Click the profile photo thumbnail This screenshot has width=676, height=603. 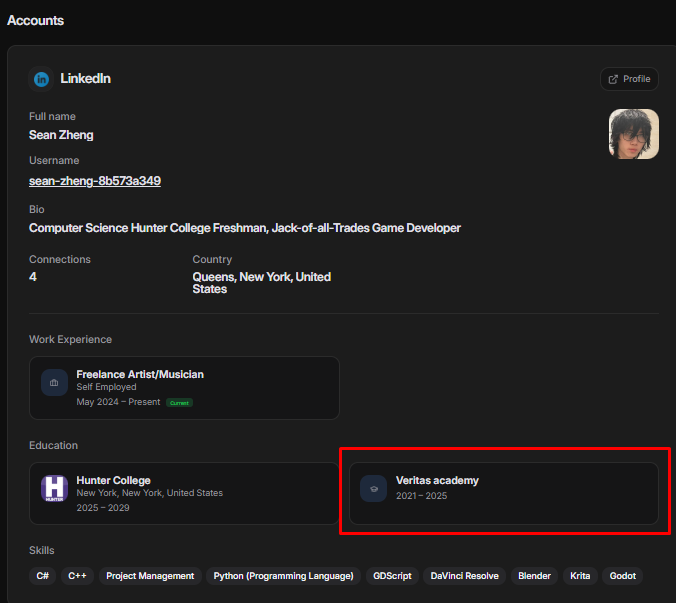tap(633, 134)
